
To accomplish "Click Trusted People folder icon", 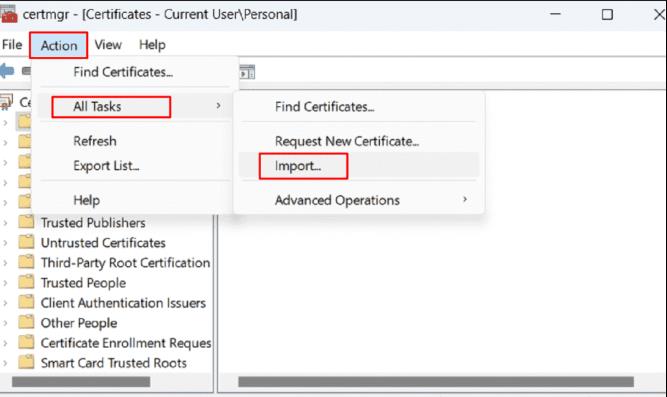I will (x=26, y=282).
